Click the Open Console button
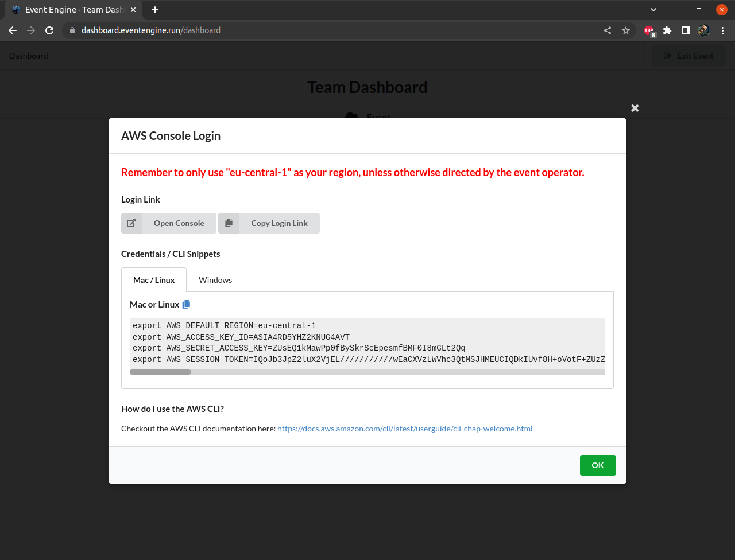This screenshot has width=735, height=560. tap(169, 223)
